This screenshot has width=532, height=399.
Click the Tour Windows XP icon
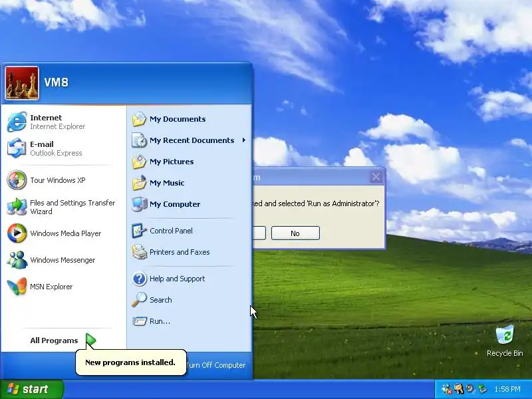pyautogui.click(x=17, y=180)
